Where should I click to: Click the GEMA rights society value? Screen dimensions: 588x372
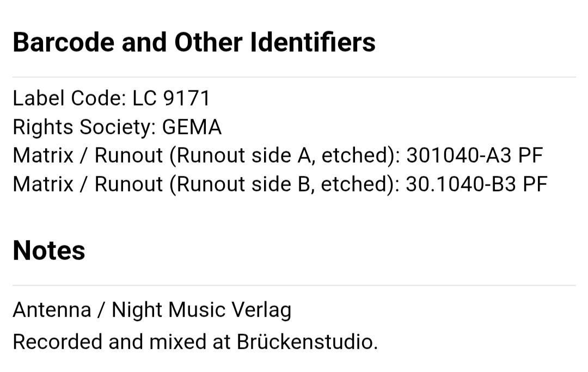(x=192, y=127)
